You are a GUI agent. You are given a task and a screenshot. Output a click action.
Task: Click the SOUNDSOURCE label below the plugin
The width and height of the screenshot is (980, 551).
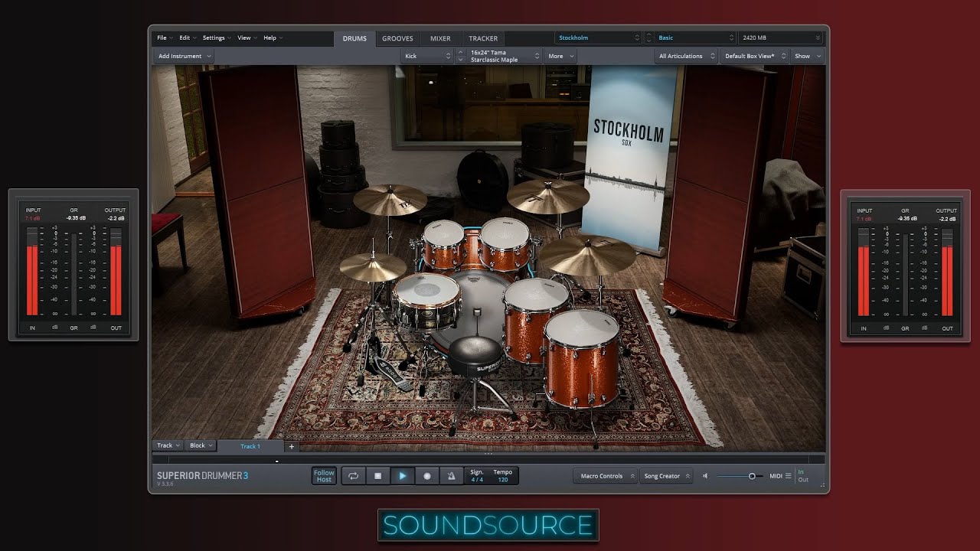(488, 525)
